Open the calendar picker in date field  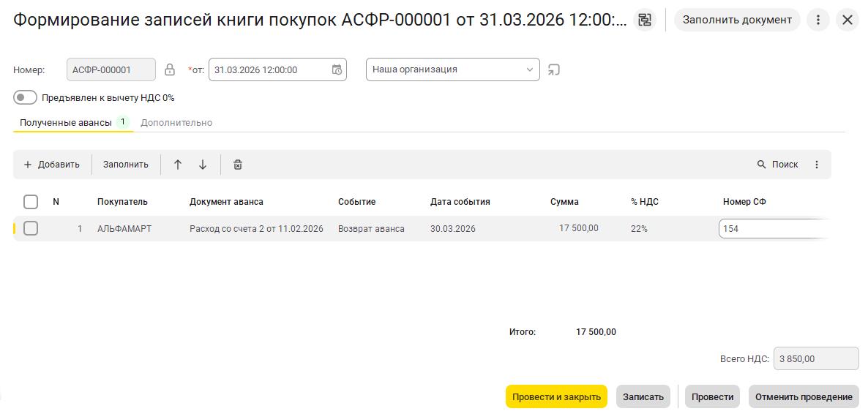click(x=337, y=69)
